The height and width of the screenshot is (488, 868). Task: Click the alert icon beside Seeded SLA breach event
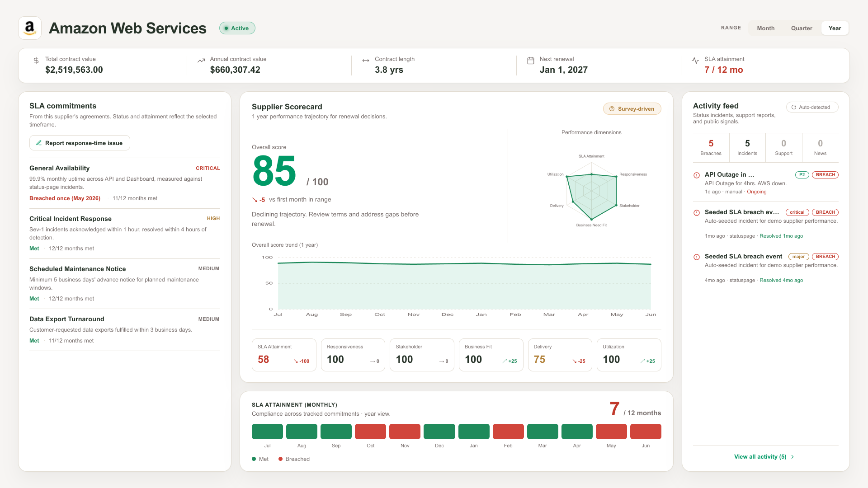click(697, 257)
